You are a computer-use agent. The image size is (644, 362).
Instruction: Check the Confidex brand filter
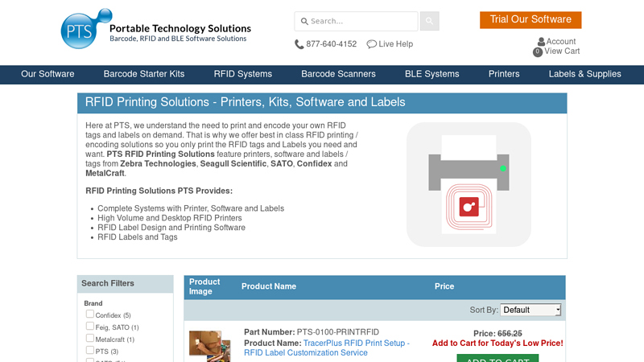(x=90, y=314)
